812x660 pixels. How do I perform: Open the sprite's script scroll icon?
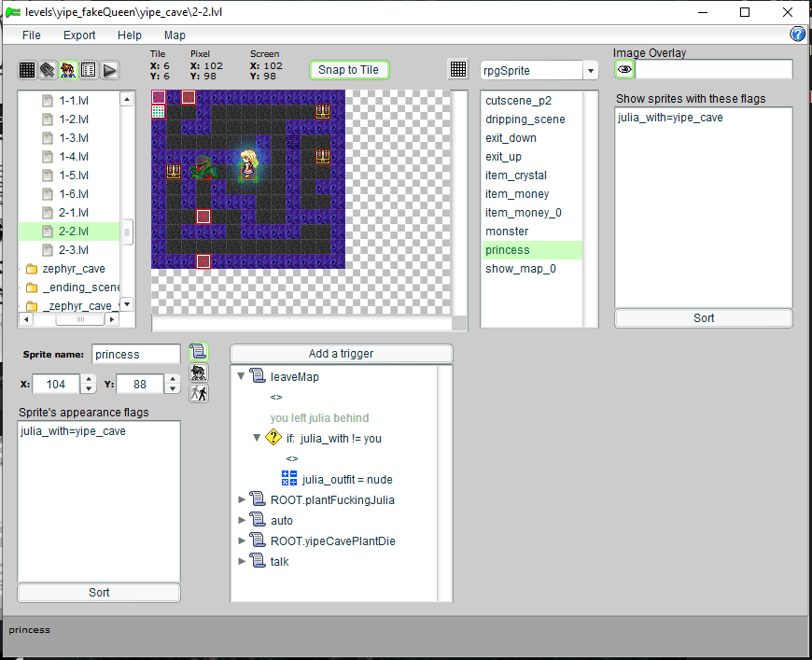[198, 352]
